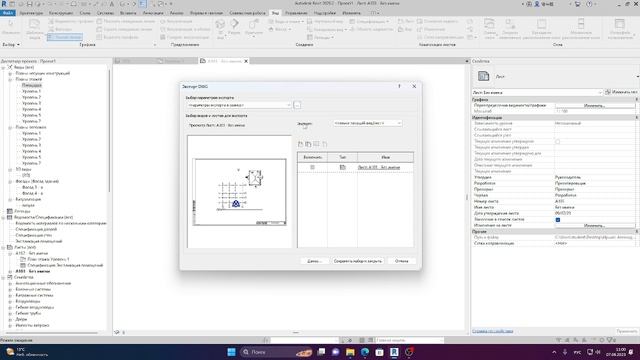Switch to the Управление ribbon tab
The width and height of the screenshot is (640, 360).
[296, 13]
